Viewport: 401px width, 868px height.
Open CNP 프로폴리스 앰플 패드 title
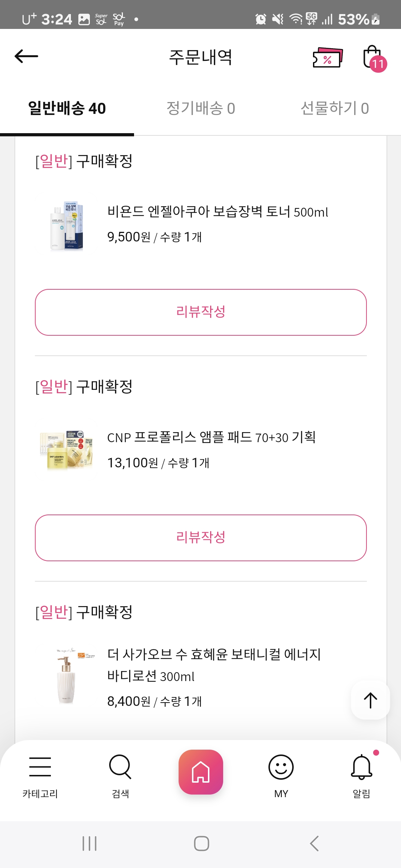point(211,437)
